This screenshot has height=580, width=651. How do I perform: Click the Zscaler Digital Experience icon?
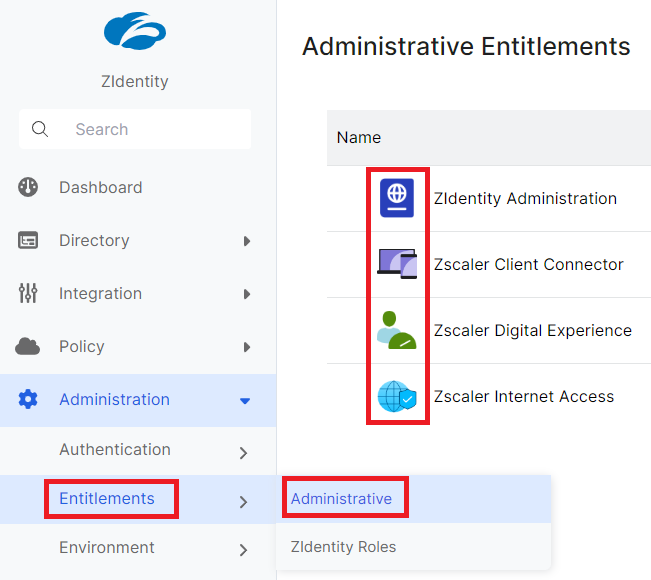pyautogui.click(x=397, y=330)
